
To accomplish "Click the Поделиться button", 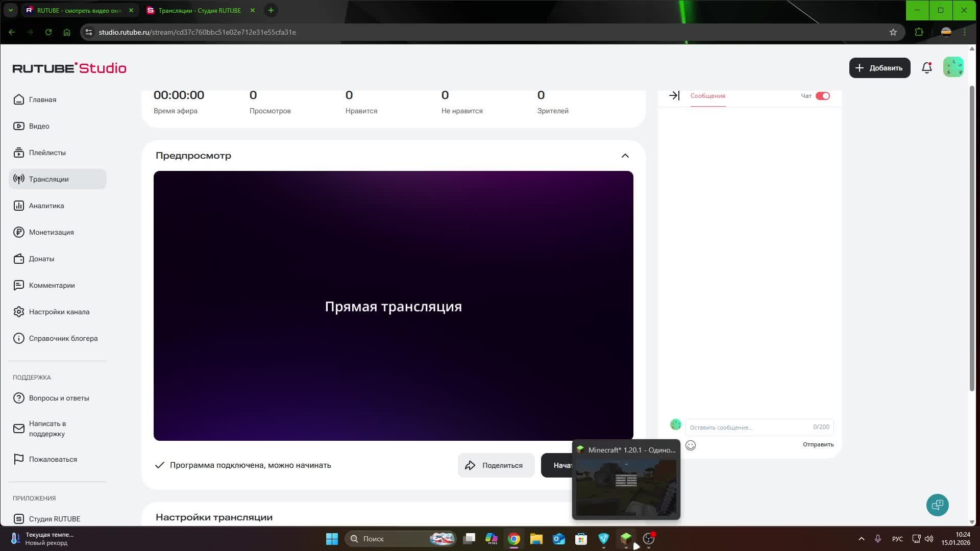I will [496, 465].
